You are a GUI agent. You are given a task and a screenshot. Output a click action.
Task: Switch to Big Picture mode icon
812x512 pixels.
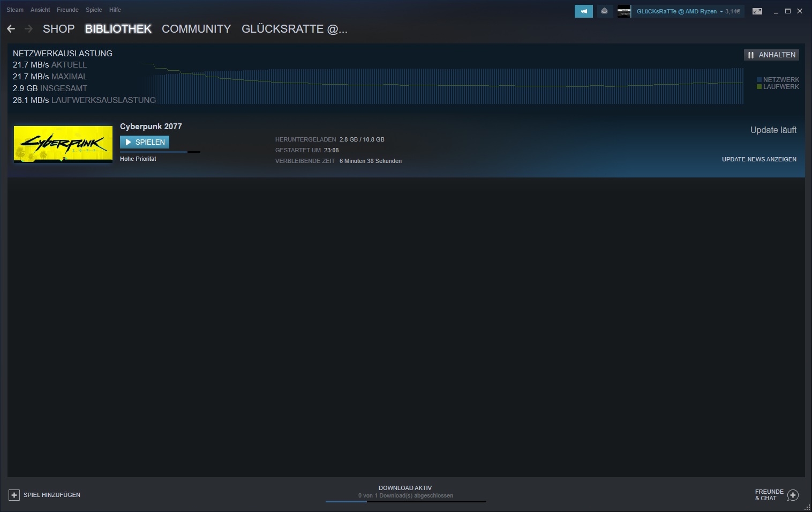tap(757, 11)
